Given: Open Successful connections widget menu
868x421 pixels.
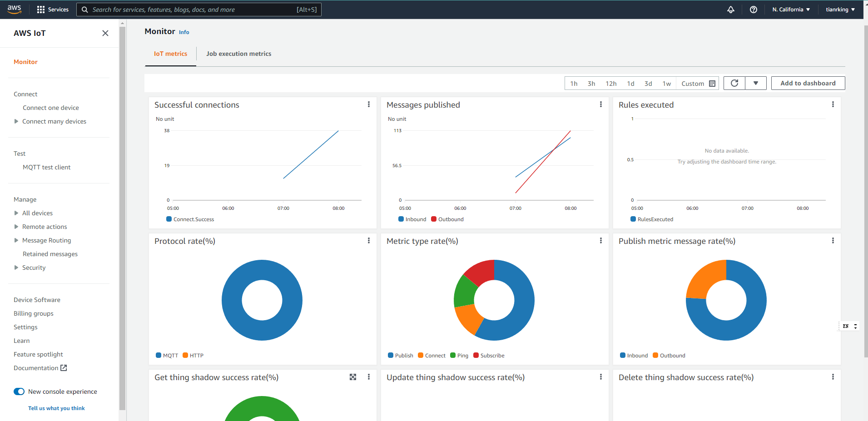Looking at the screenshot, I should coord(369,104).
